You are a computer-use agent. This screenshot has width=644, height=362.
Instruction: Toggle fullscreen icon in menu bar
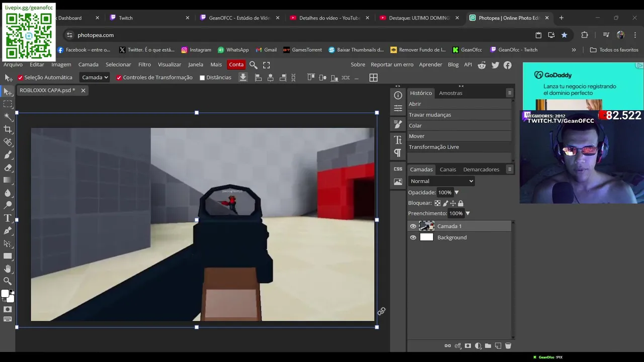[267, 65]
